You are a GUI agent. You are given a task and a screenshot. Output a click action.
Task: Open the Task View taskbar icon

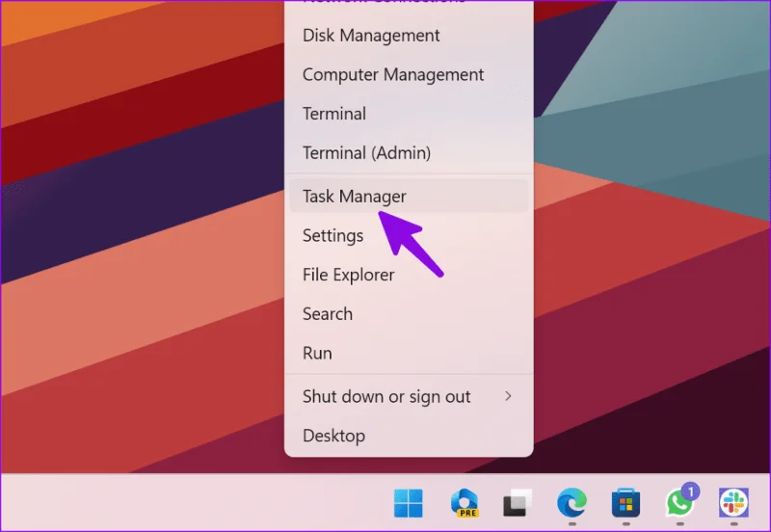pyautogui.click(x=518, y=503)
